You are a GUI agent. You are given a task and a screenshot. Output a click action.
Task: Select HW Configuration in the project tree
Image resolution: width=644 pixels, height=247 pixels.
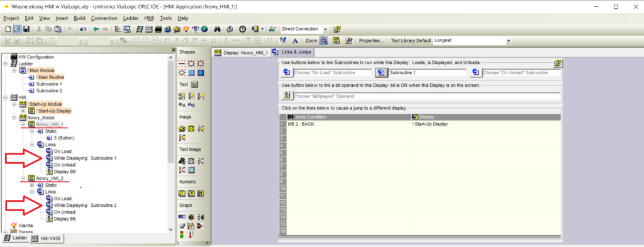point(36,57)
